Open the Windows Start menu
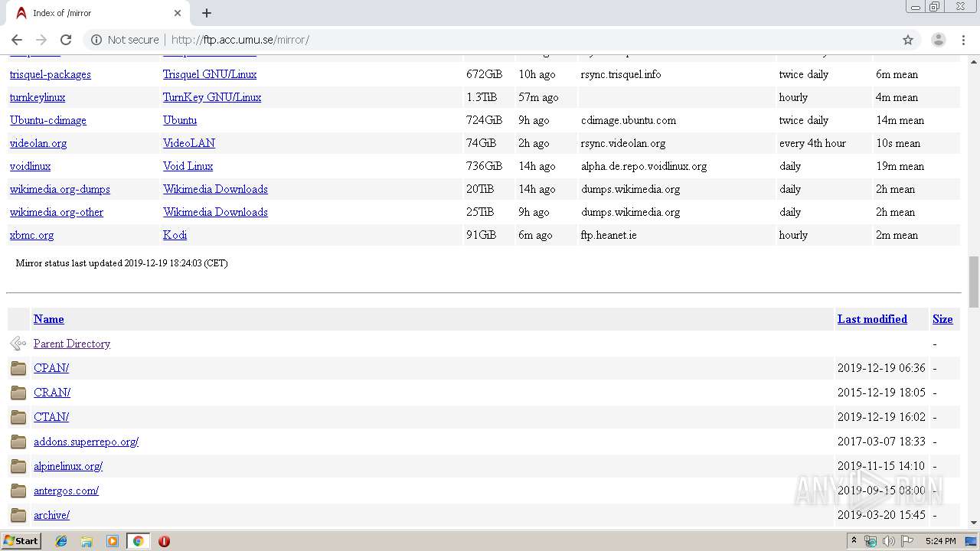Screen dimensions: 980x551 [21, 541]
